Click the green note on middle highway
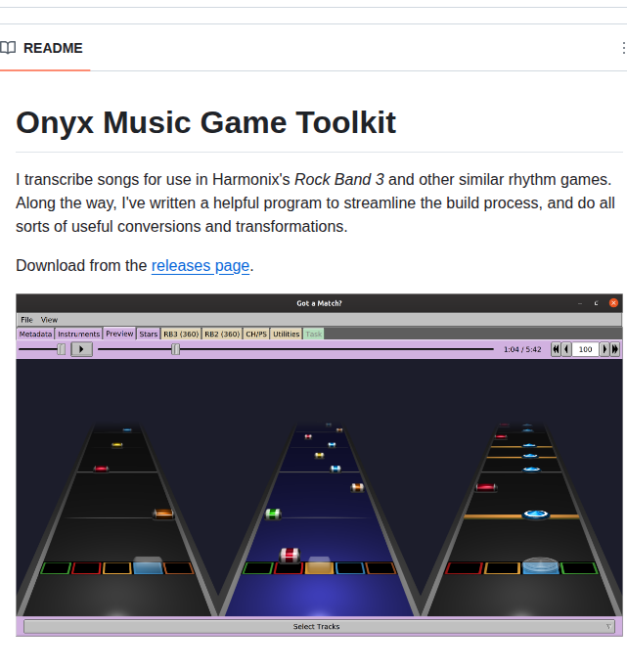This screenshot has width=627, height=672. [273, 514]
